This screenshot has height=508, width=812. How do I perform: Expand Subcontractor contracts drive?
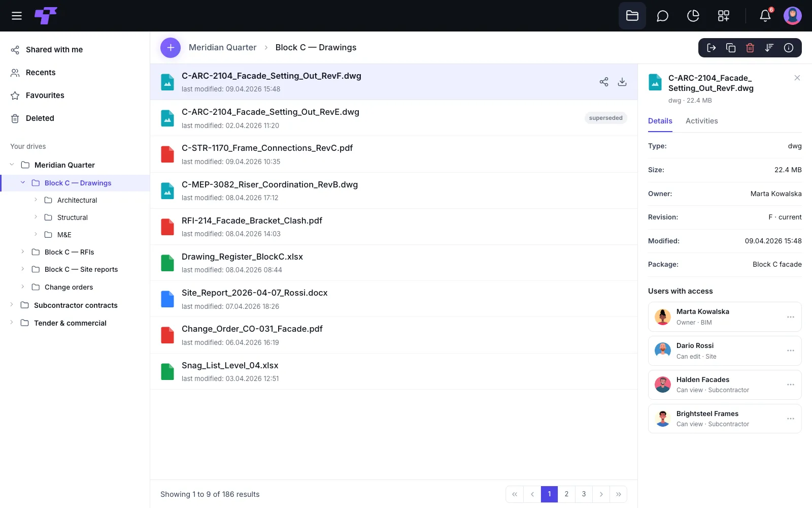[12, 305]
